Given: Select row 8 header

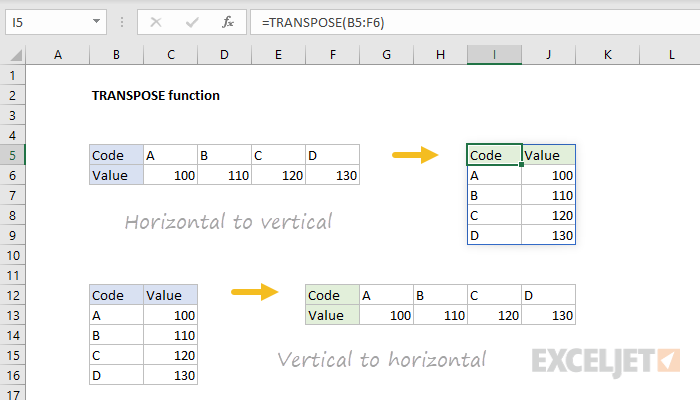Looking at the screenshot, I should click(12, 216).
